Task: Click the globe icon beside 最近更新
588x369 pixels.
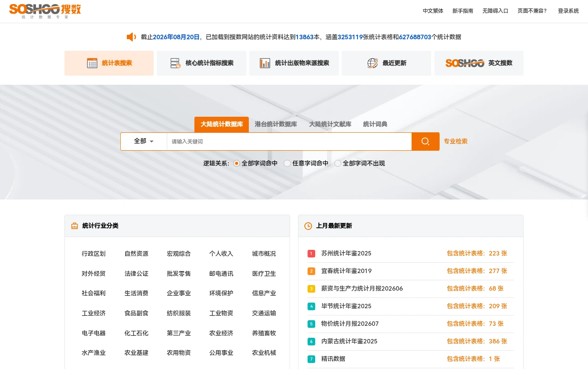Action: [372, 63]
